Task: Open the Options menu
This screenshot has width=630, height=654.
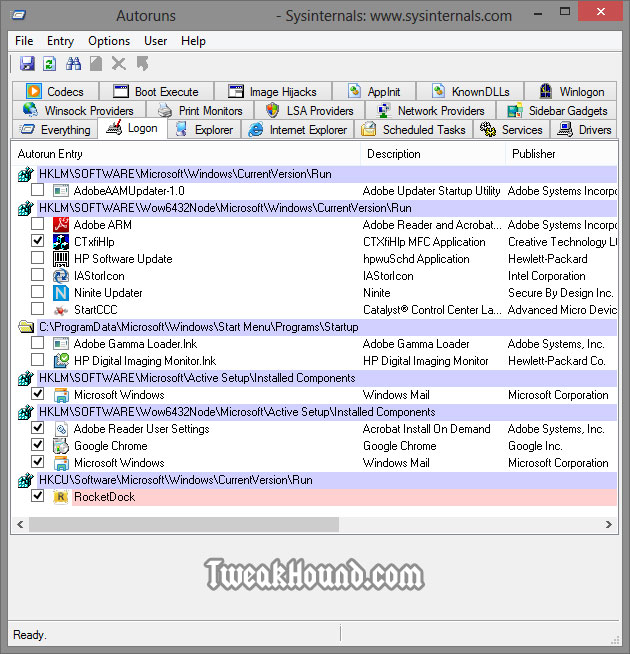Action: (x=109, y=41)
